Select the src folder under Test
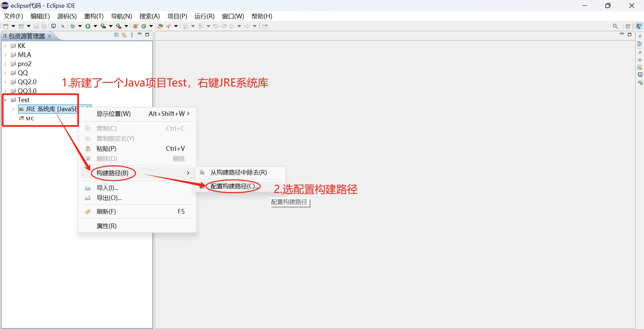 point(30,118)
